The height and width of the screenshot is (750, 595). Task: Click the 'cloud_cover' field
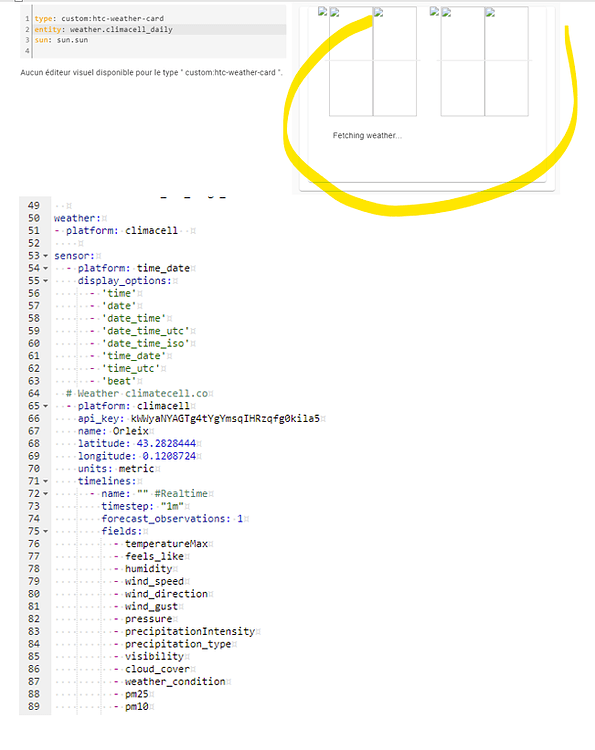point(157,669)
